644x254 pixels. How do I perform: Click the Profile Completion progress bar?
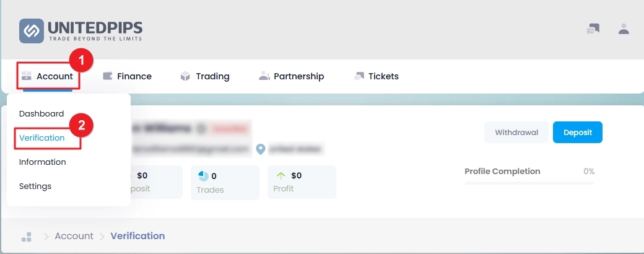click(529, 183)
